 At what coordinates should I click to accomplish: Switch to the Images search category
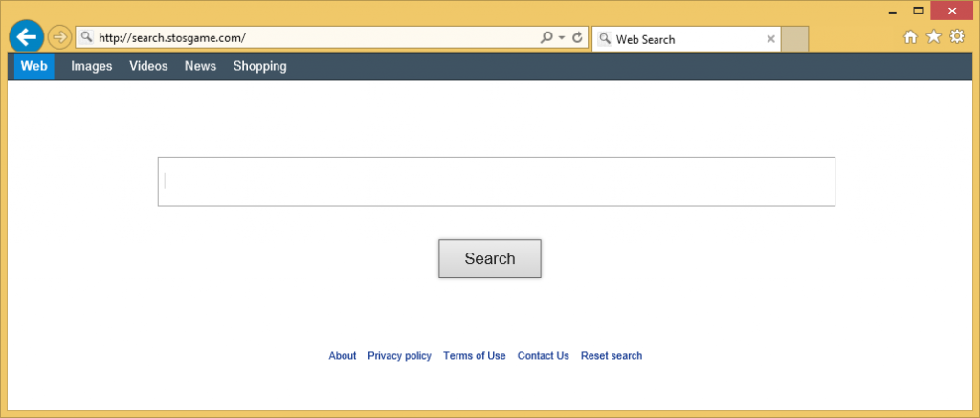coord(92,66)
